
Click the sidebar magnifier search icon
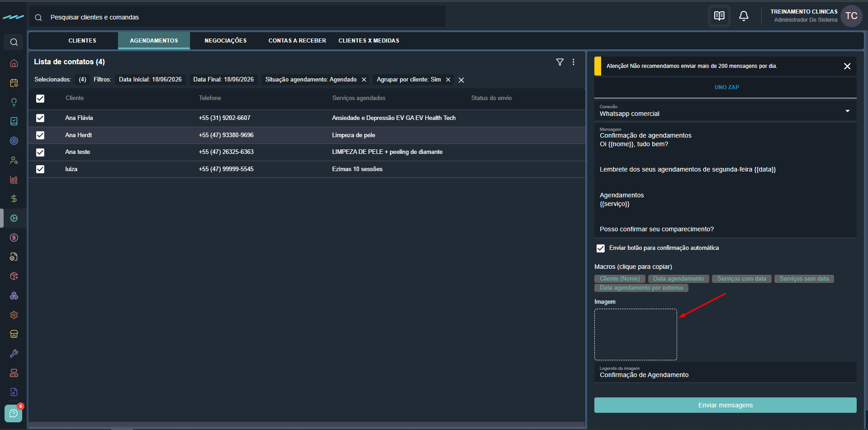pyautogui.click(x=14, y=42)
